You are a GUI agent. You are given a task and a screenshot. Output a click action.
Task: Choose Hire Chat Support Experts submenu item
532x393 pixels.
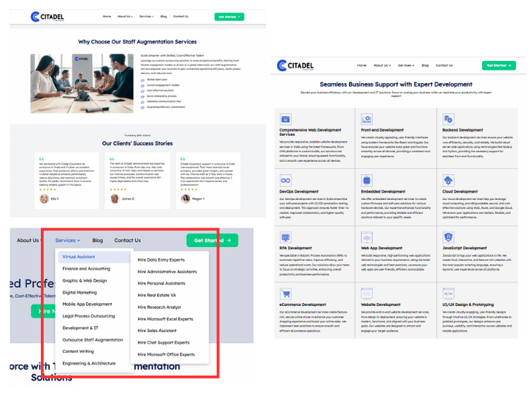163,342
